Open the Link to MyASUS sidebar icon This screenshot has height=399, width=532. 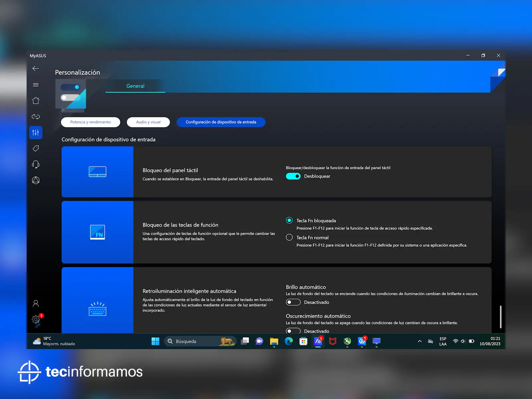tap(36, 117)
